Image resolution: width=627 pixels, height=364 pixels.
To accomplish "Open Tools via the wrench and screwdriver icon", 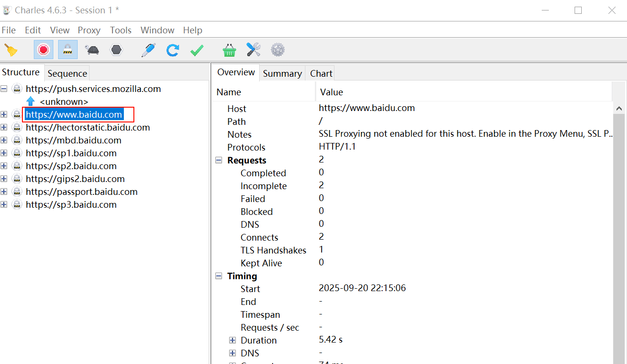I will pos(253,50).
